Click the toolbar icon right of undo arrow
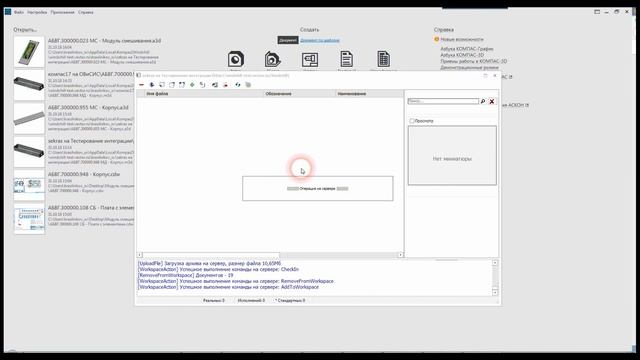 215,85
